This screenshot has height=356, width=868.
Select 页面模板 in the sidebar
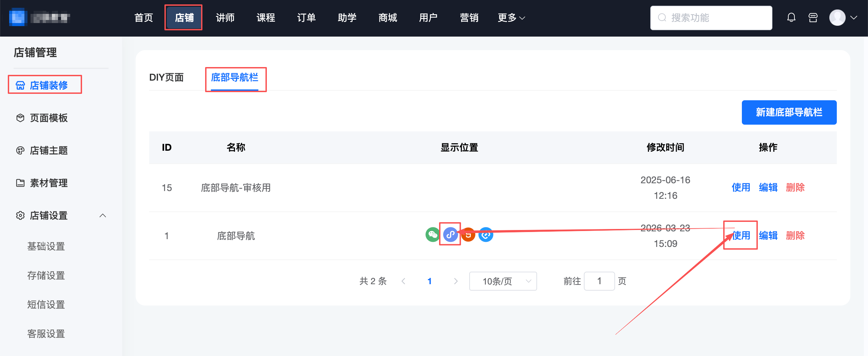point(48,118)
